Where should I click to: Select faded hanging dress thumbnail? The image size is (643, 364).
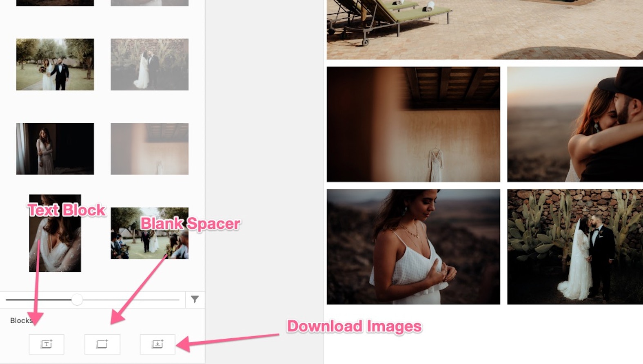(150, 149)
